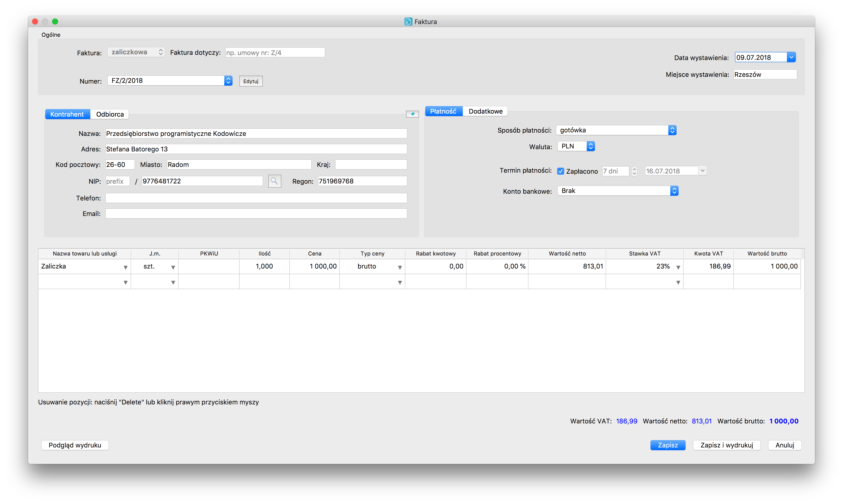
Task: Open the brutto price type dropdown
Action: pyautogui.click(x=400, y=267)
